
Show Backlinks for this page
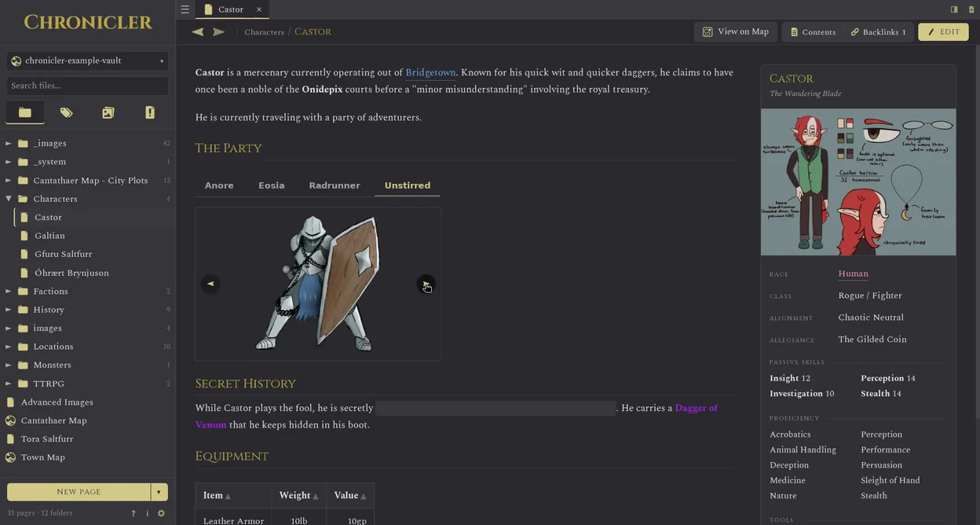[x=878, y=31]
